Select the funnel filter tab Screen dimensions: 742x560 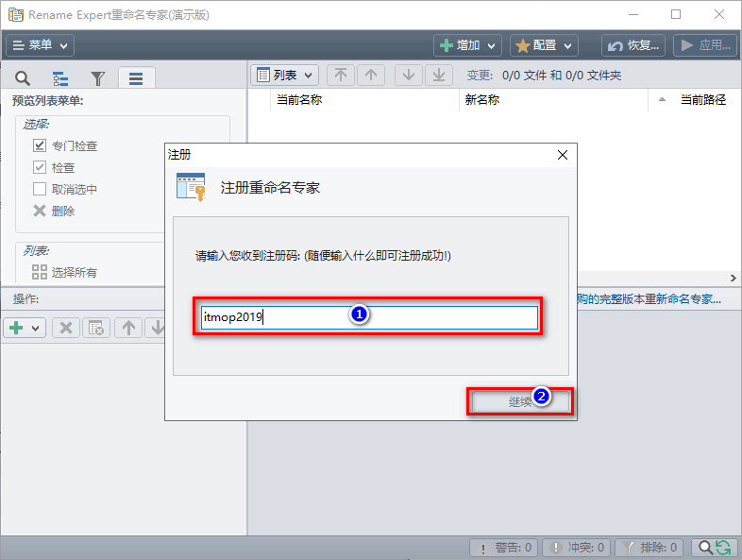98,78
